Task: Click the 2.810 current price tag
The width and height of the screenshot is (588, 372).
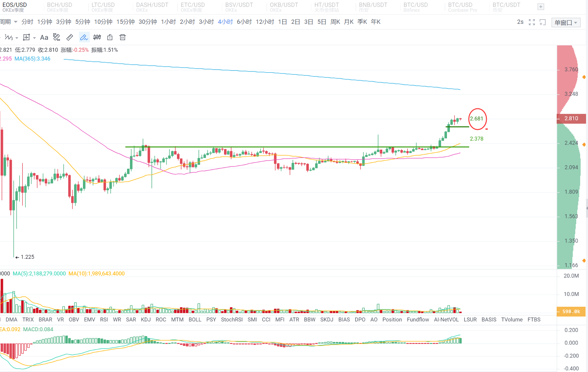Action: [x=571, y=118]
